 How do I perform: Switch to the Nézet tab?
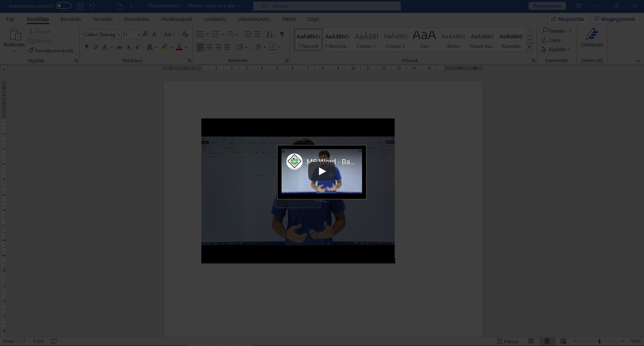tap(289, 19)
